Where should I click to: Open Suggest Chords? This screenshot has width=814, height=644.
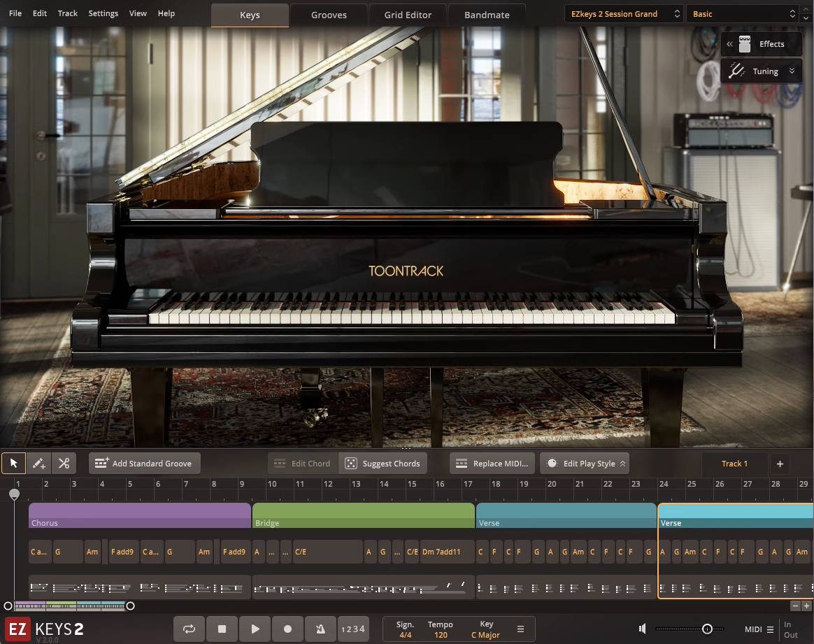pyautogui.click(x=383, y=463)
